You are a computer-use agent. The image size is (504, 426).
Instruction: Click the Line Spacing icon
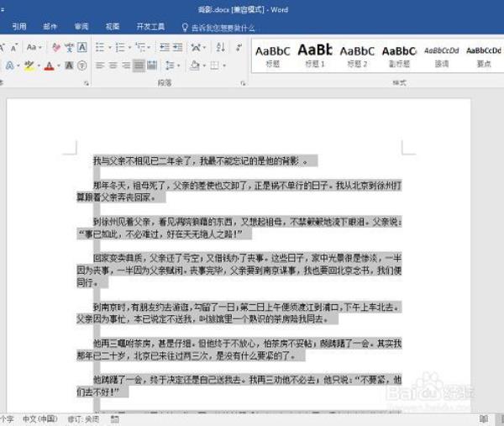click(x=170, y=66)
